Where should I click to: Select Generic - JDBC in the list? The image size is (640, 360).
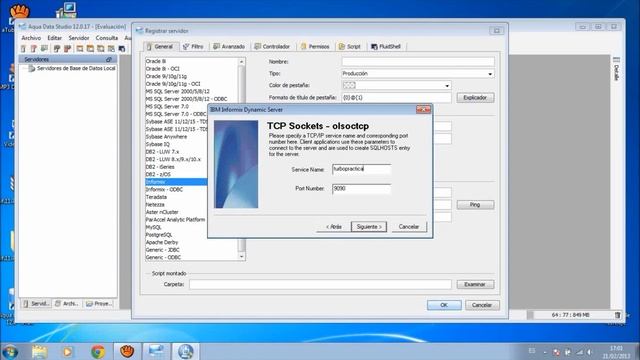162,250
